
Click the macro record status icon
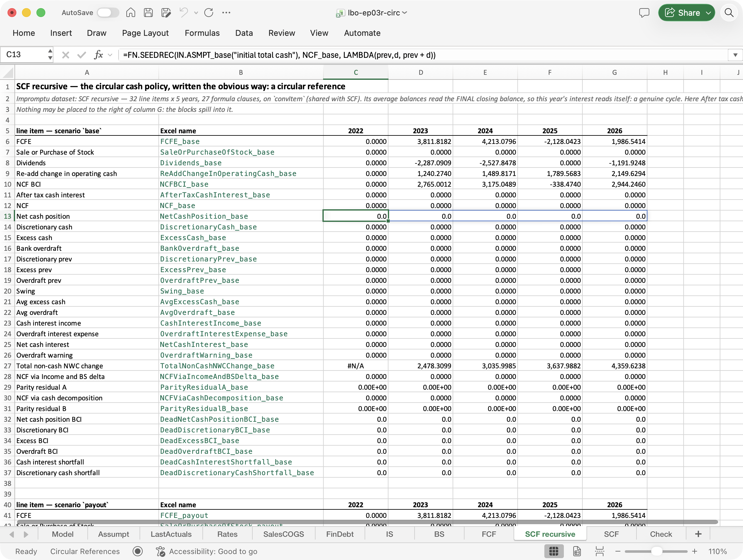138,551
